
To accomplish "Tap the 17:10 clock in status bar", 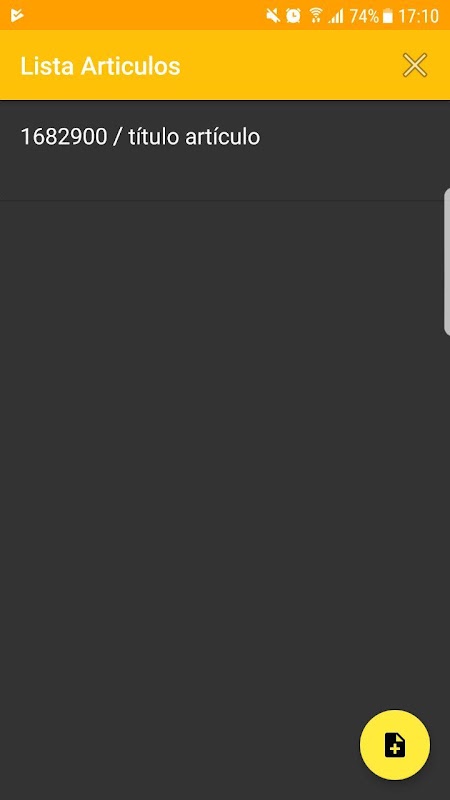I will [418, 16].
